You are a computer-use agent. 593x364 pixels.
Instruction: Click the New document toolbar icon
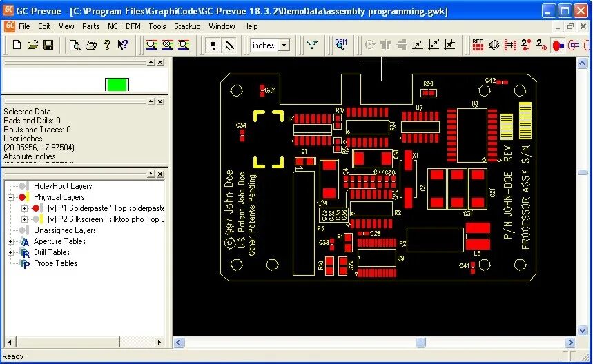pyautogui.click(x=17, y=45)
